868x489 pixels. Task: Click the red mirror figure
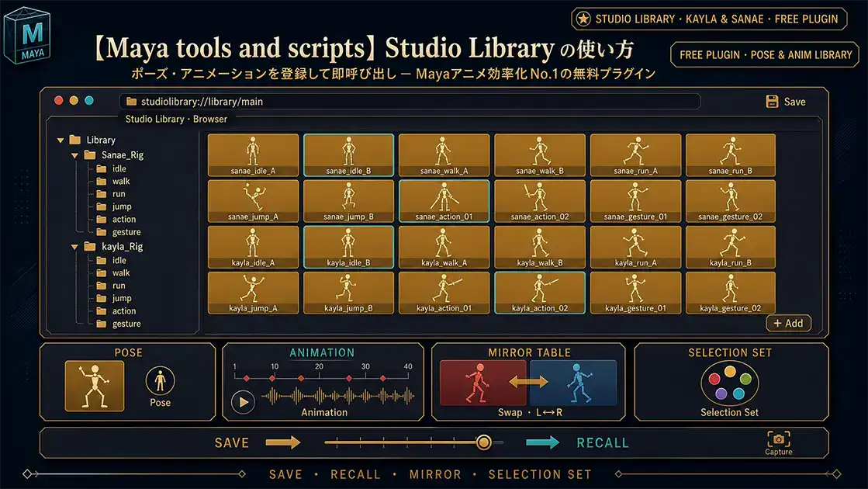click(x=476, y=383)
